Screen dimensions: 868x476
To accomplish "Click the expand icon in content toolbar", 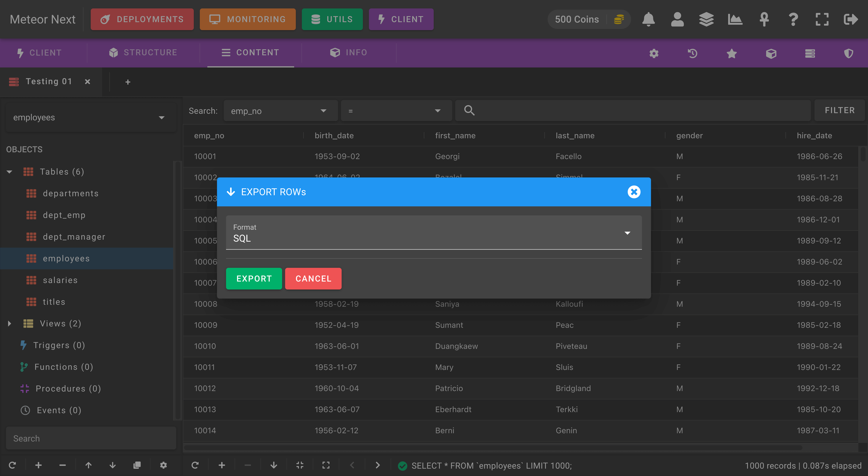I will click(x=326, y=465).
